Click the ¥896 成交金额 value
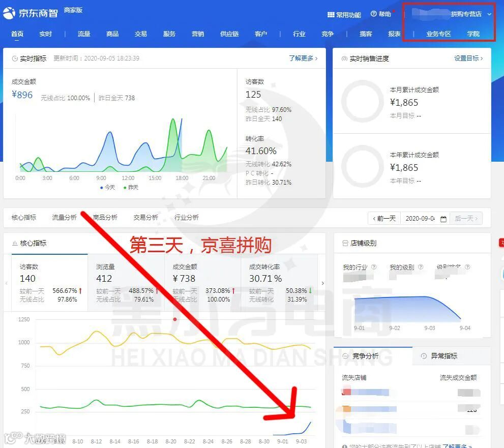This screenshot has height=448, width=504. pyautogui.click(x=22, y=95)
